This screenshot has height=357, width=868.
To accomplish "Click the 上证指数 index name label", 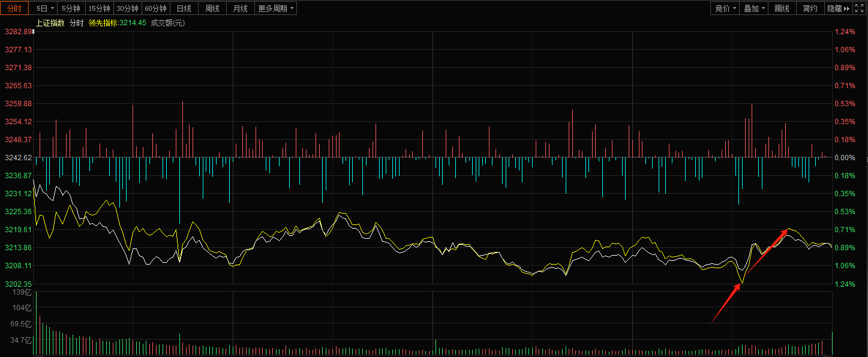I will click(x=50, y=23).
